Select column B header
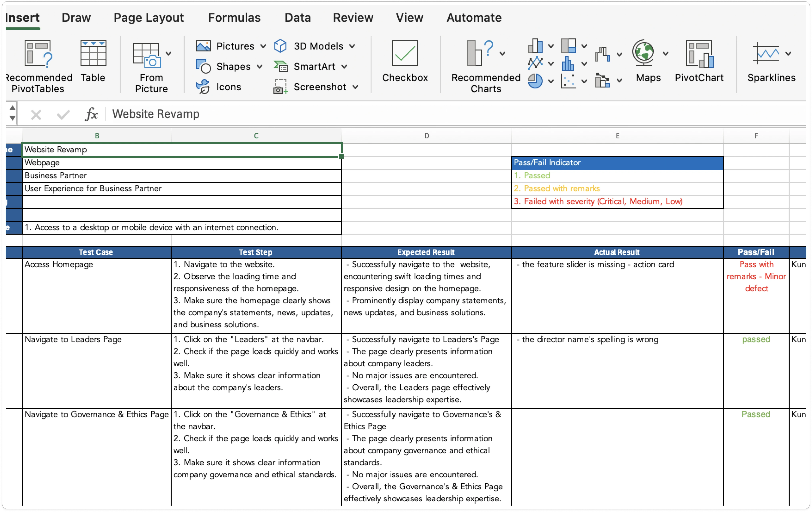Screen dimensions: 812x512 click(97, 136)
